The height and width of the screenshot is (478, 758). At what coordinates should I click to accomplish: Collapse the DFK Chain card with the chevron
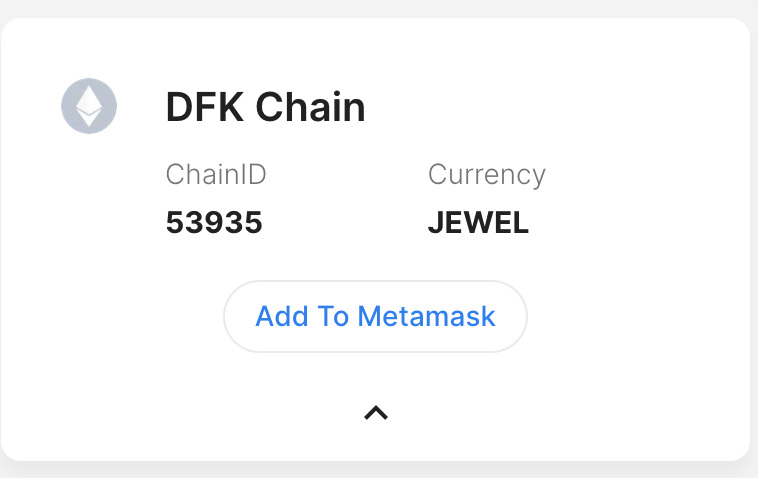pos(376,413)
